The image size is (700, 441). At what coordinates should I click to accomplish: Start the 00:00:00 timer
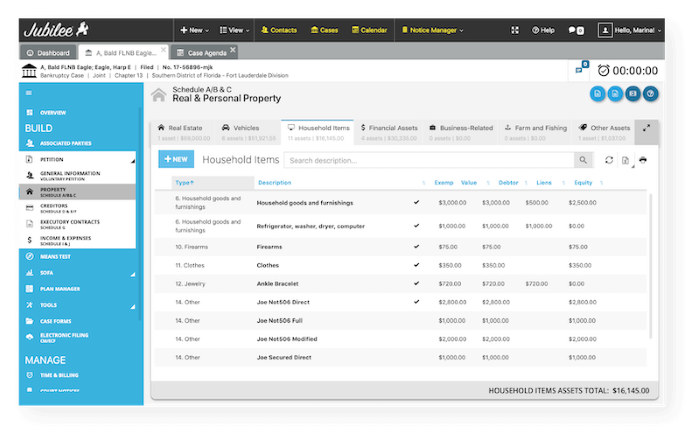click(628, 71)
